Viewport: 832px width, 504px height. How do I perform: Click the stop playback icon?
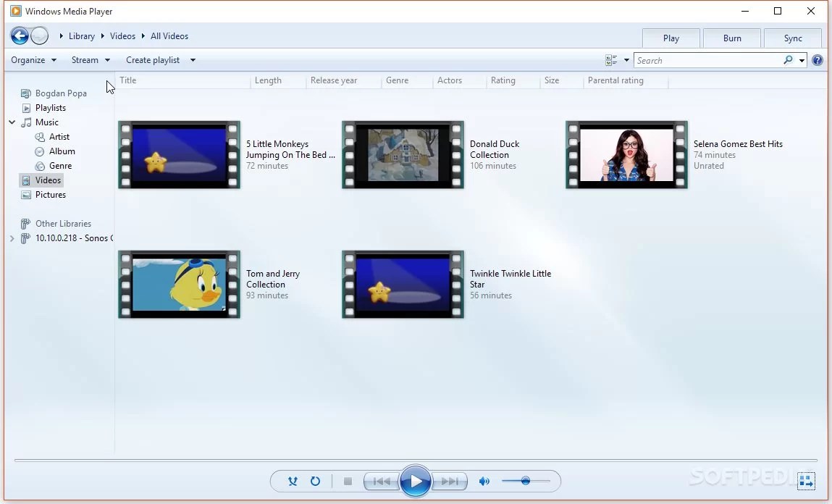coord(347,481)
